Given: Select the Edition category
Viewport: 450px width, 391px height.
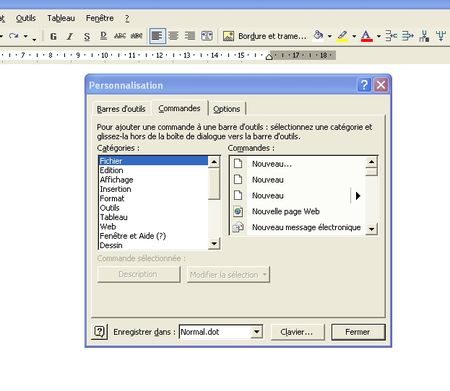Looking at the screenshot, I should point(154,170).
